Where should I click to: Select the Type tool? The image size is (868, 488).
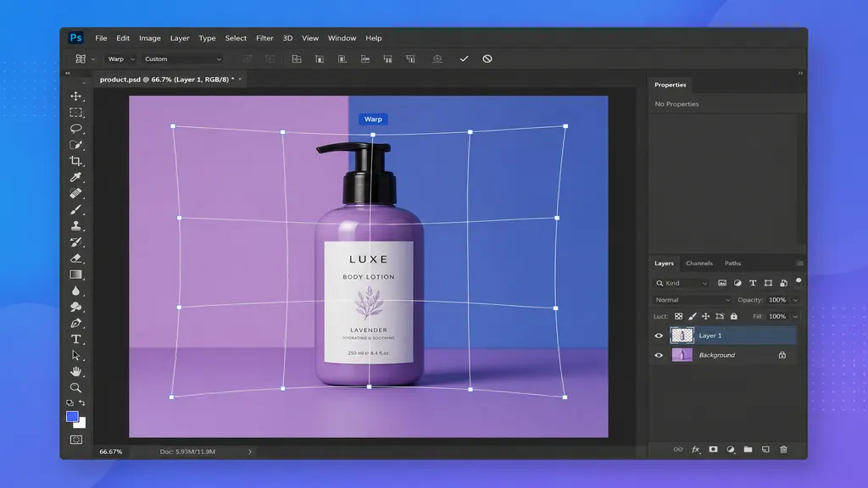(75, 339)
